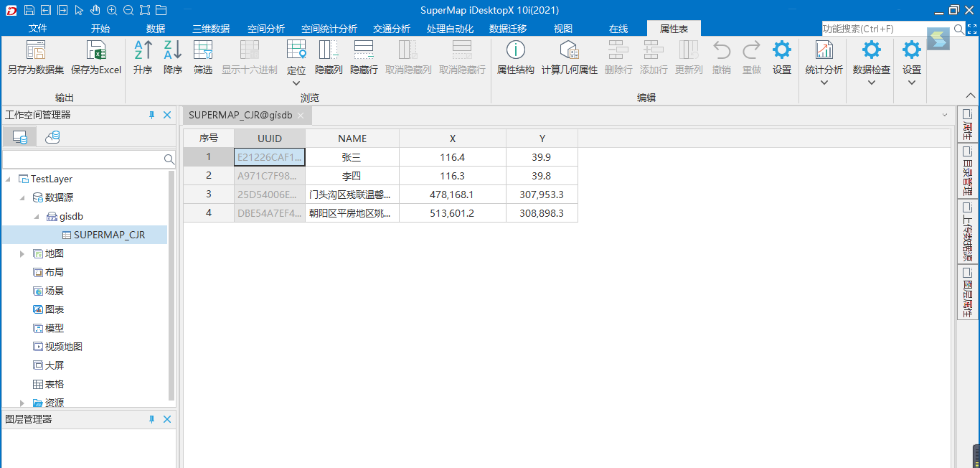Click the open folder icon in title bar
This screenshot has height=468, width=980.
click(161, 10)
